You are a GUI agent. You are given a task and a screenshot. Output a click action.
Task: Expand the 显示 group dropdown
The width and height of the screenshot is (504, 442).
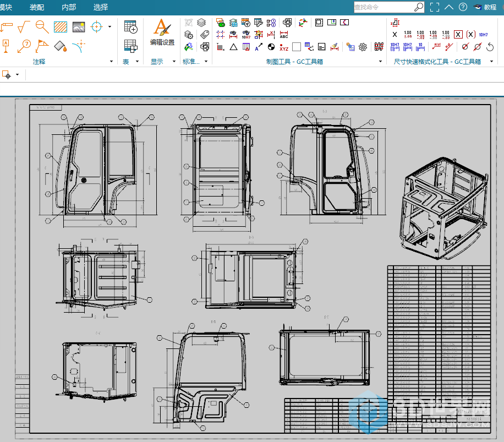pyautogui.click(x=174, y=62)
